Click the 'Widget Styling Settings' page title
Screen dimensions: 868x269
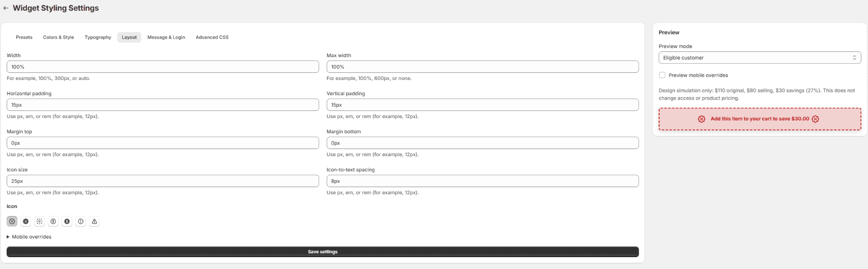click(56, 8)
